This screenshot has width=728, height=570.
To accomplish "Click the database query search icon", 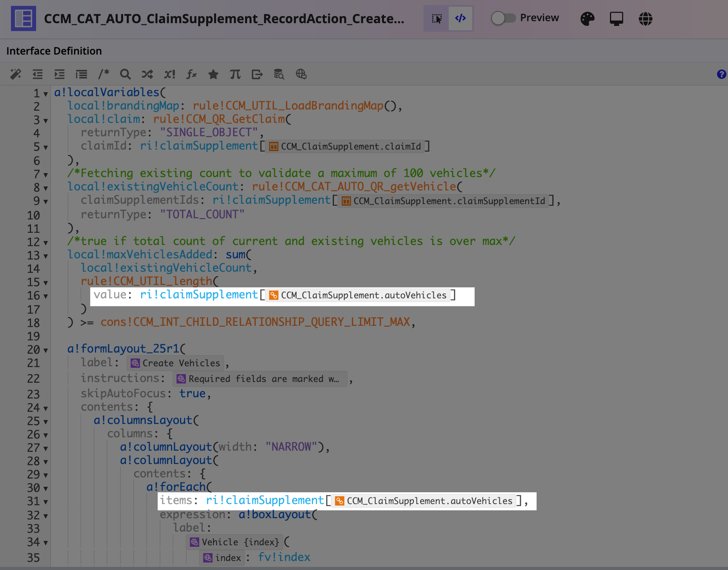I will [x=279, y=74].
